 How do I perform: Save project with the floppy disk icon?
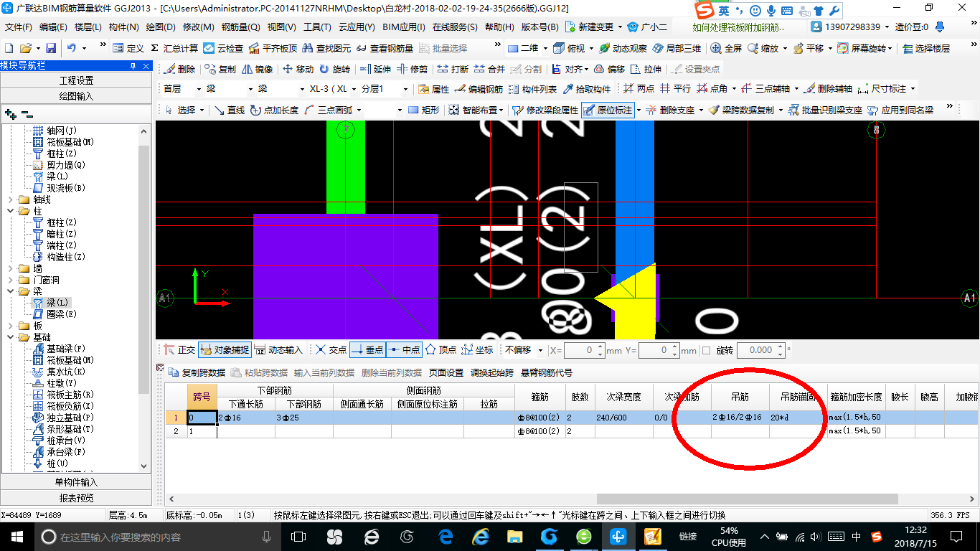coord(51,48)
